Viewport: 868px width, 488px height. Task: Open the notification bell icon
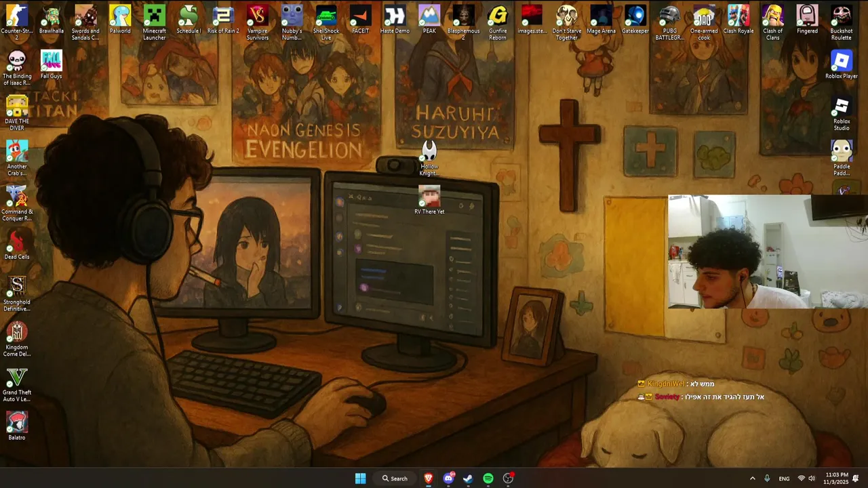click(856, 479)
